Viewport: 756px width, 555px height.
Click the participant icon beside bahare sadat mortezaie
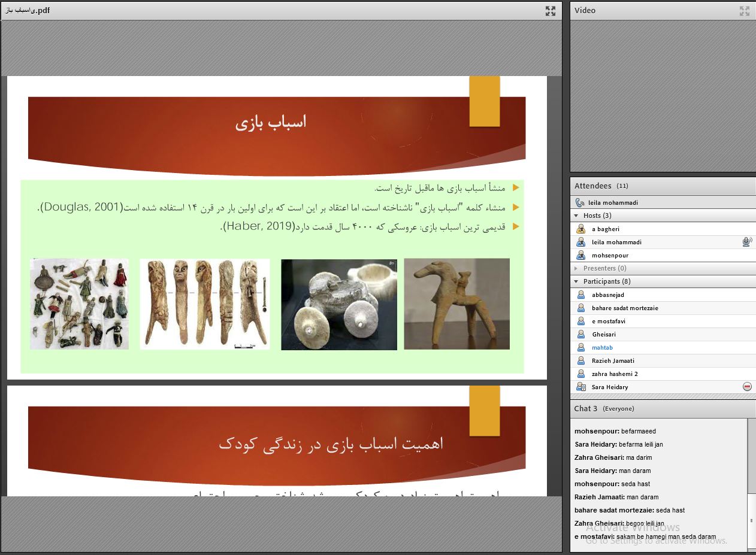point(580,308)
